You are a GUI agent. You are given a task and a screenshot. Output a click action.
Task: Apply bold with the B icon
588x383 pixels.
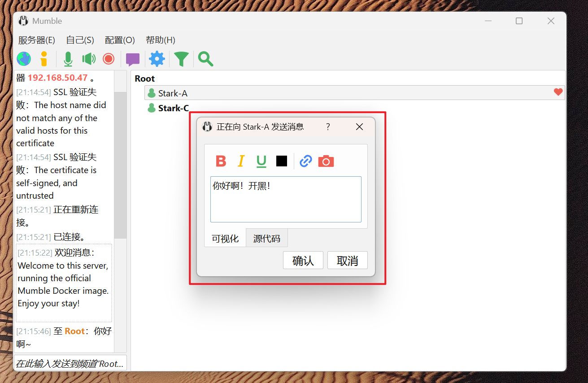(x=221, y=161)
